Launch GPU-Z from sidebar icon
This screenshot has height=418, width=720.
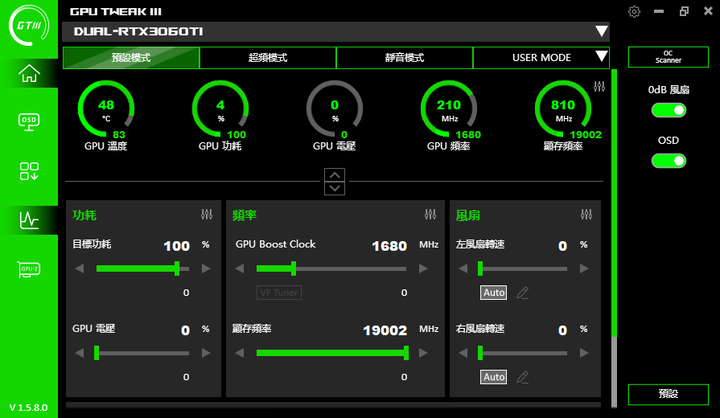click(x=29, y=269)
